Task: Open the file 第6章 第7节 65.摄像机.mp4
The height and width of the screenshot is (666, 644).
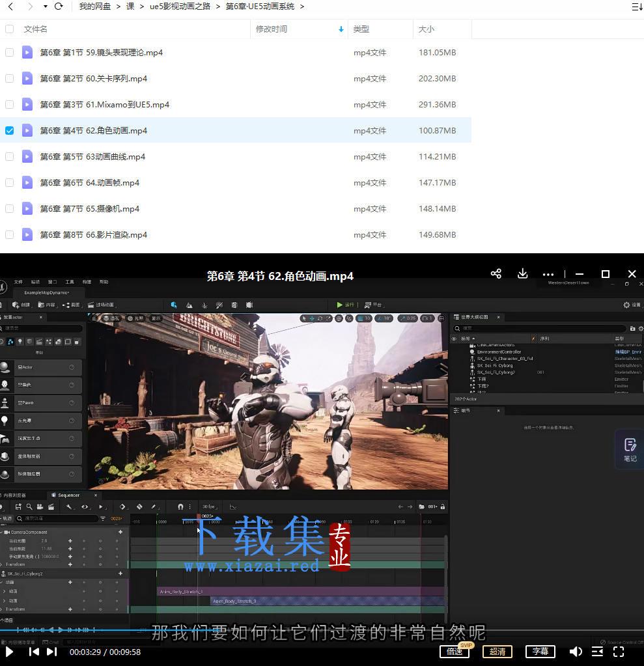Action: tap(90, 208)
